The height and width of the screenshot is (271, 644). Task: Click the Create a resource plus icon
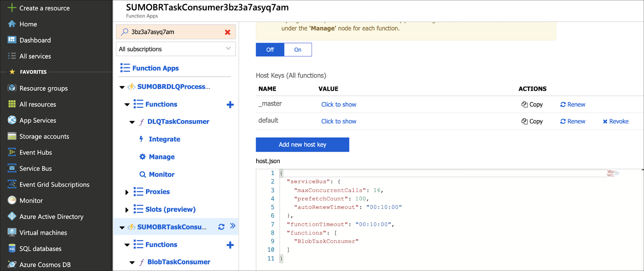tap(12, 8)
